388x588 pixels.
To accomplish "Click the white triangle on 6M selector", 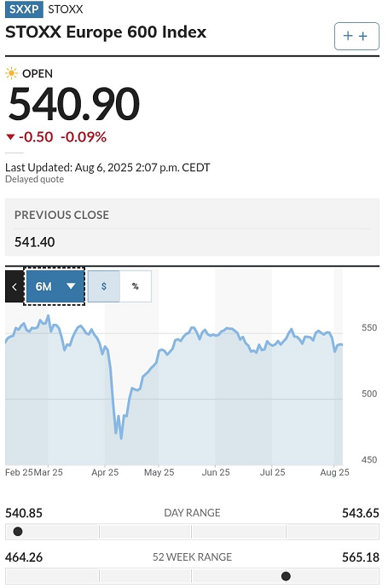I will pyautogui.click(x=71, y=286).
